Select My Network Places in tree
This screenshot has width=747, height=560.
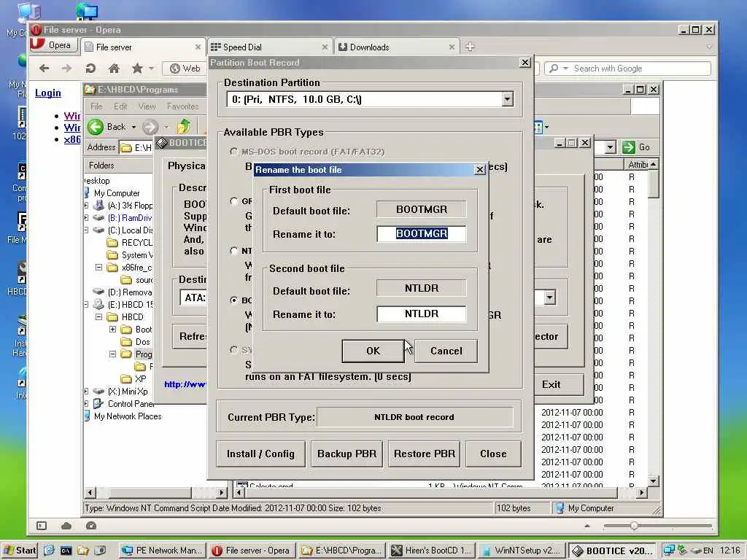[x=128, y=416]
